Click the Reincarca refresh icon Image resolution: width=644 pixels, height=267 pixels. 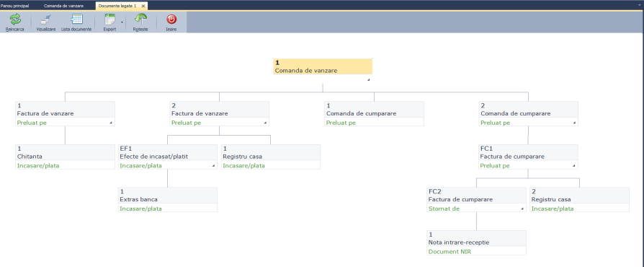(15, 19)
